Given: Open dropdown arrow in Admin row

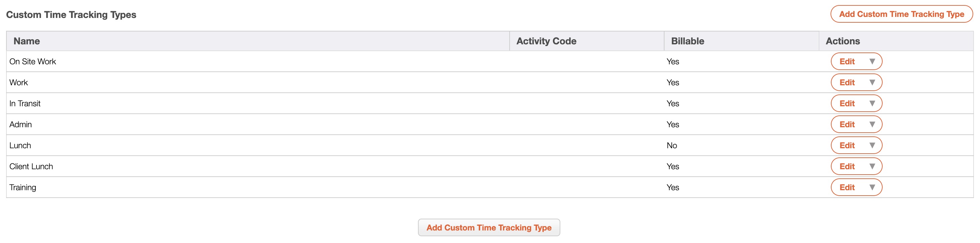Looking at the screenshot, I should (x=872, y=125).
